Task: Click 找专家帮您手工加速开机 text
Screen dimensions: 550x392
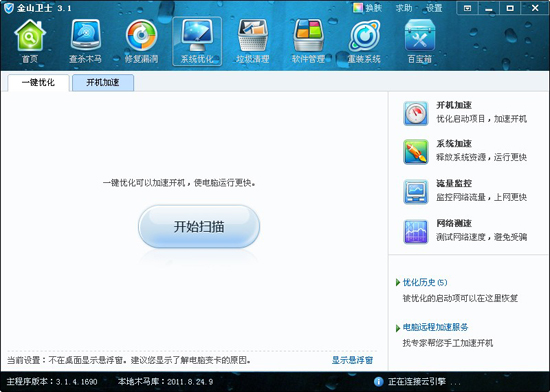Action: pos(448,343)
